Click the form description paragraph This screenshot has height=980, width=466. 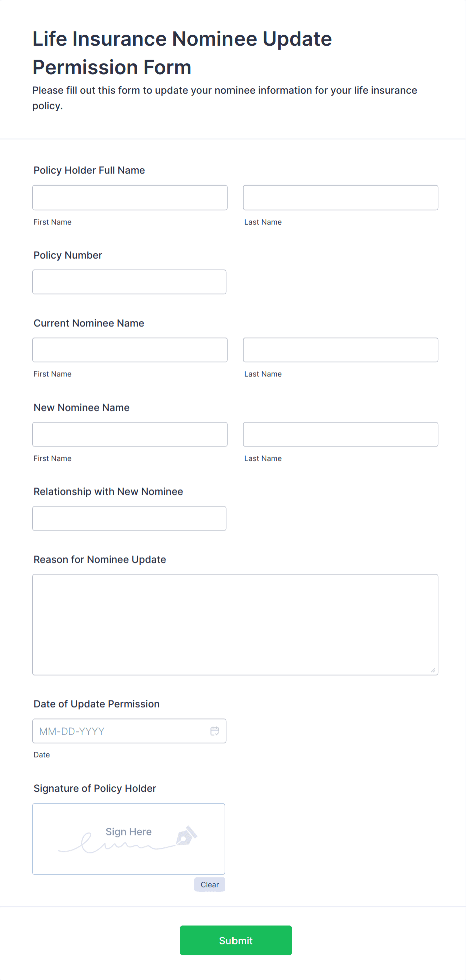[224, 98]
